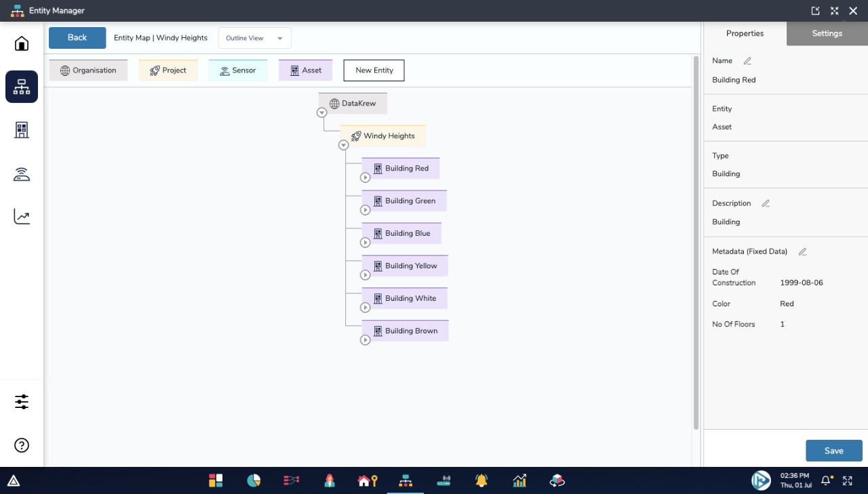Click the date value 1999-08-06
This screenshot has width=868, height=494.
coord(802,283)
